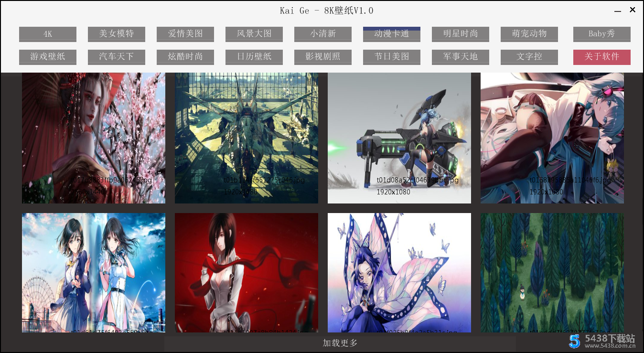Select the red scarf girl wallpaper

click(247, 272)
